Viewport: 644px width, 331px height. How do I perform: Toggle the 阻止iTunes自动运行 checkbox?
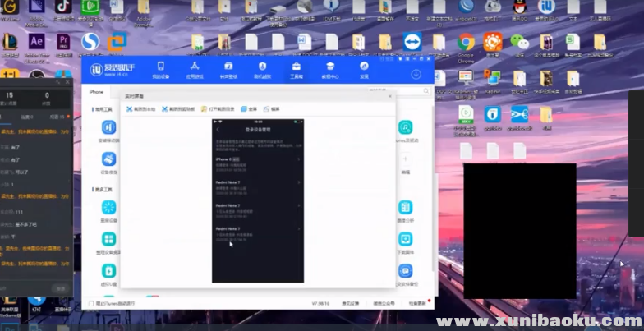tap(90, 303)
